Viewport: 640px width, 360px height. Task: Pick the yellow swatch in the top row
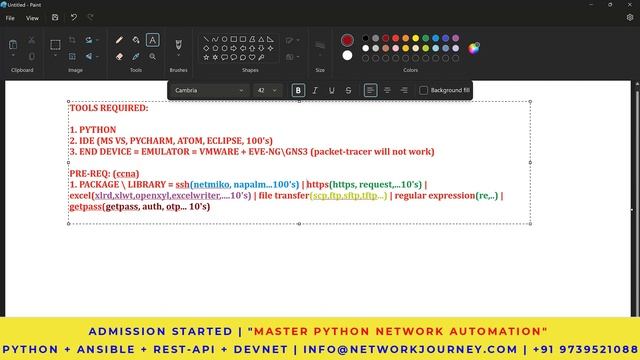(x=416, y=38)
